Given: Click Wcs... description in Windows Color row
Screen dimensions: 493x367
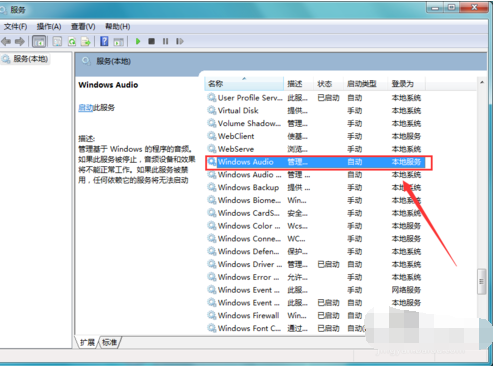Looking at the screenshot, I should (297, 226).
